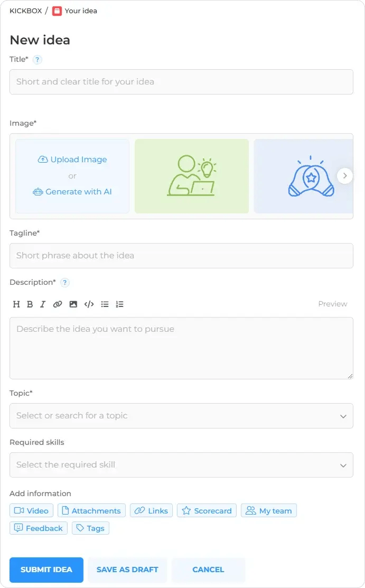Add a numbered list

(x=119, y=304)
